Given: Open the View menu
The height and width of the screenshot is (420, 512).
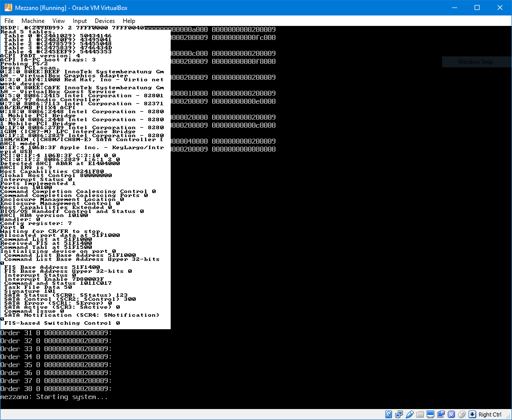Looking at the screenshot, I should 58,21.
